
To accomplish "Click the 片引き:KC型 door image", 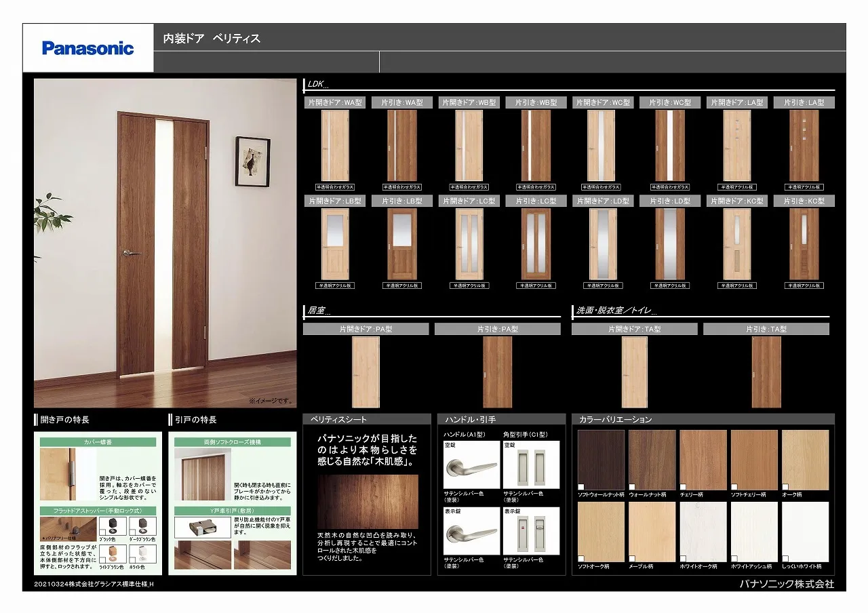I will click(804, 244).
